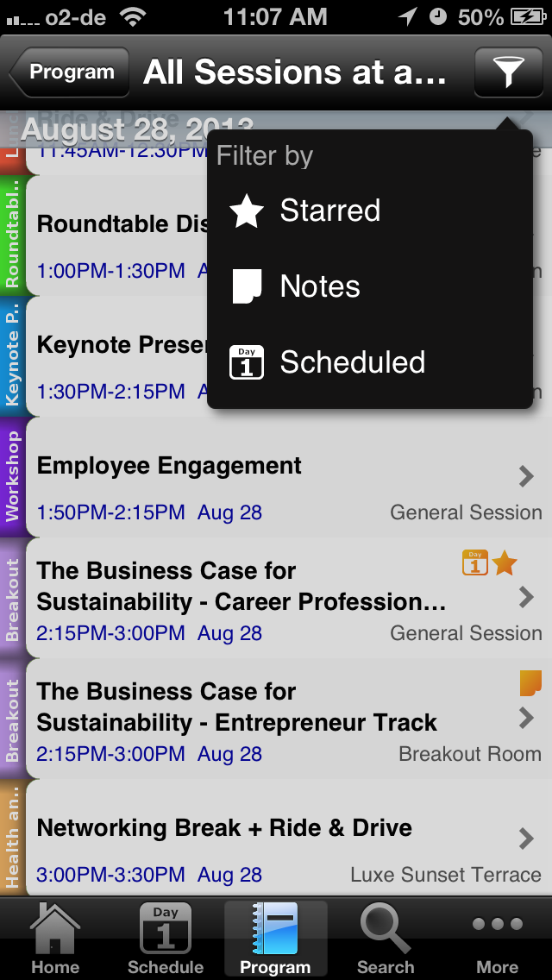
Task: Open Networking Break + Ride & Drive chevron
Action: 526,838
